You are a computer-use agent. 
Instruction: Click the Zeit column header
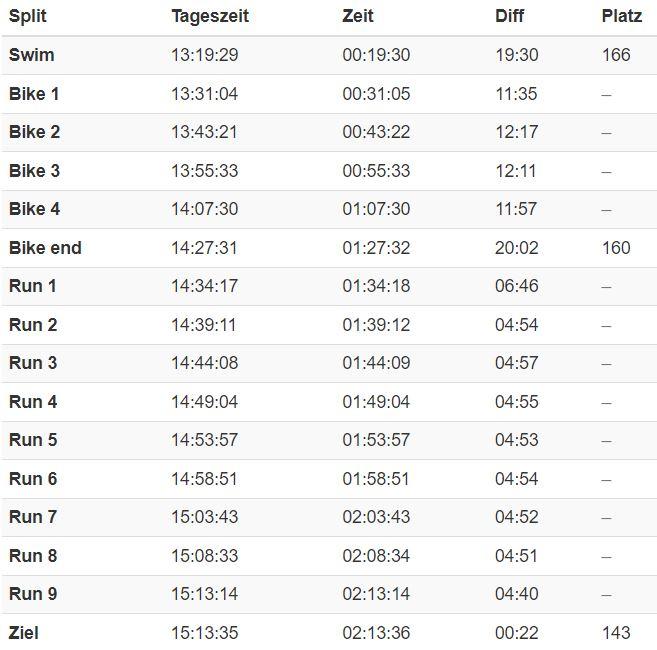(357, 16)
